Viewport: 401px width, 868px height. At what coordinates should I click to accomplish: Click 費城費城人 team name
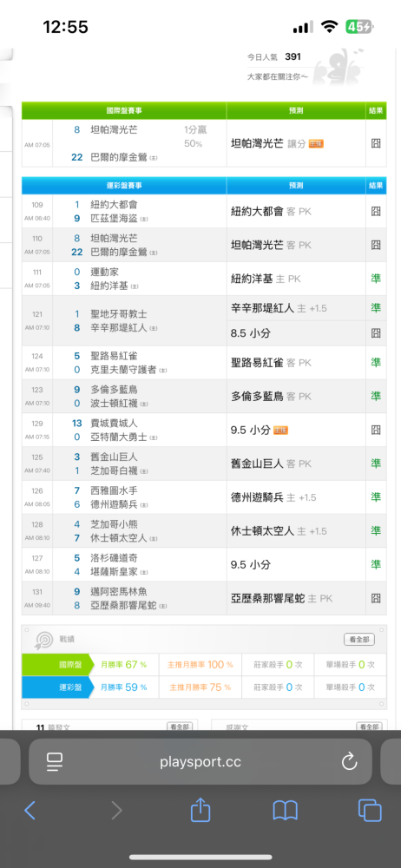(x=113, y=424)
